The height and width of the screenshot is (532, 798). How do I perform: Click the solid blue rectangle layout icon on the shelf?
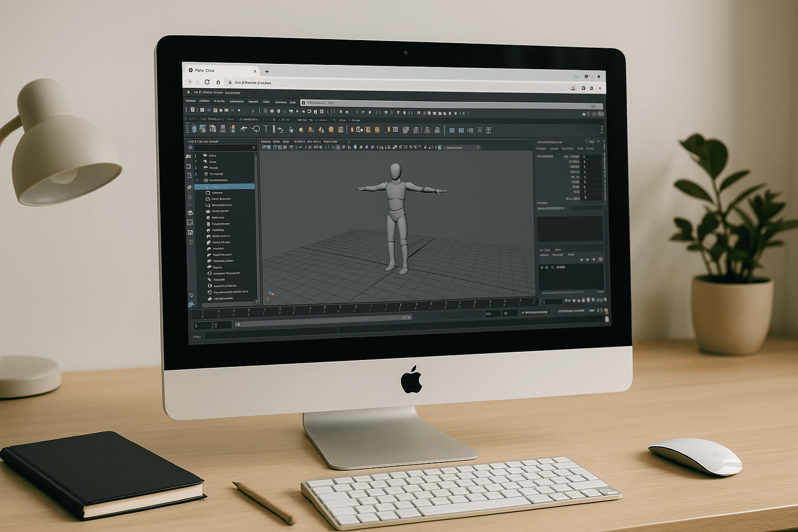(452, 130)
